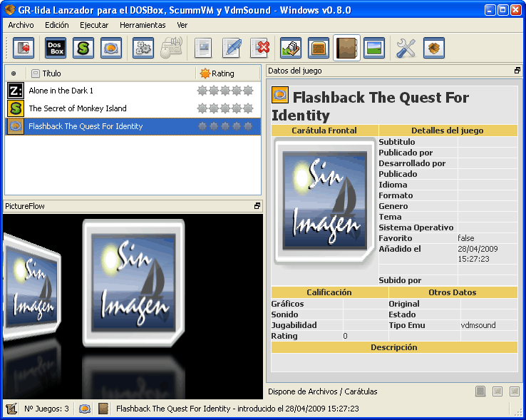Undock the Datos del juego panel
This screenshot has height=420, width=526.
click(x=517, y=71)
